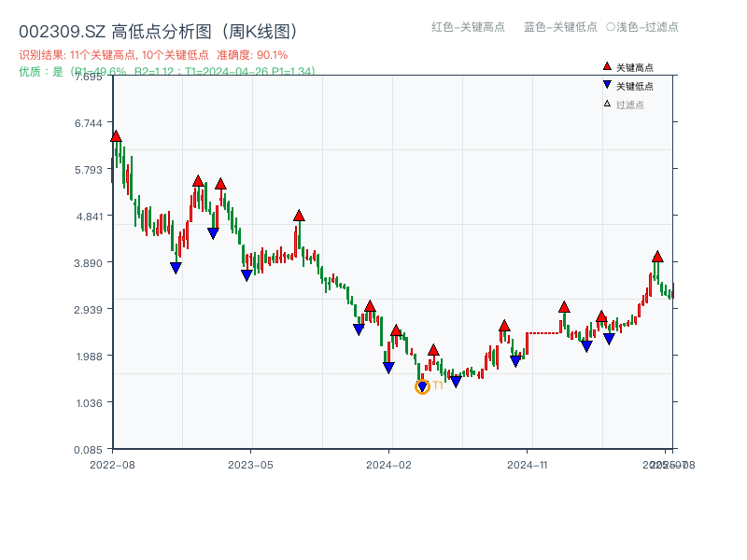
Task: Click the 2024-02 x-axis date label
Action: coord(389,464)
